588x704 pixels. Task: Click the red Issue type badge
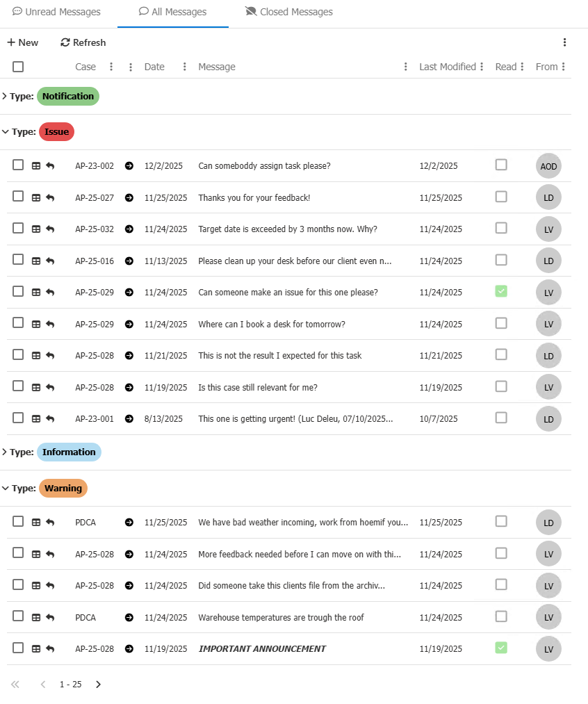pyautogui.click(x=56, y=132)
